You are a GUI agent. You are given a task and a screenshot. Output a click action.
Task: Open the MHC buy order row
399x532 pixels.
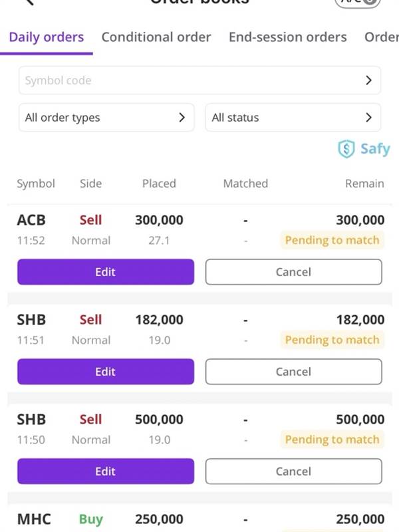pos(200,519)
